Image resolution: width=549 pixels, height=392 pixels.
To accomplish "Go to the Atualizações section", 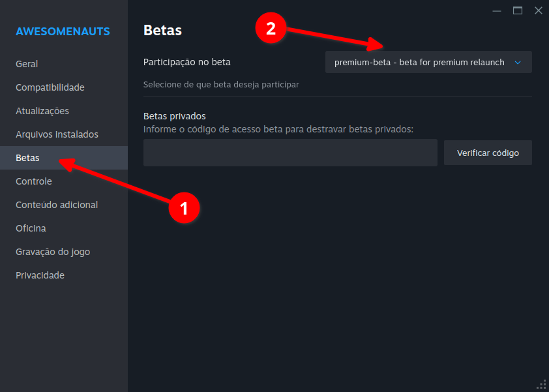I will (42, 111).
